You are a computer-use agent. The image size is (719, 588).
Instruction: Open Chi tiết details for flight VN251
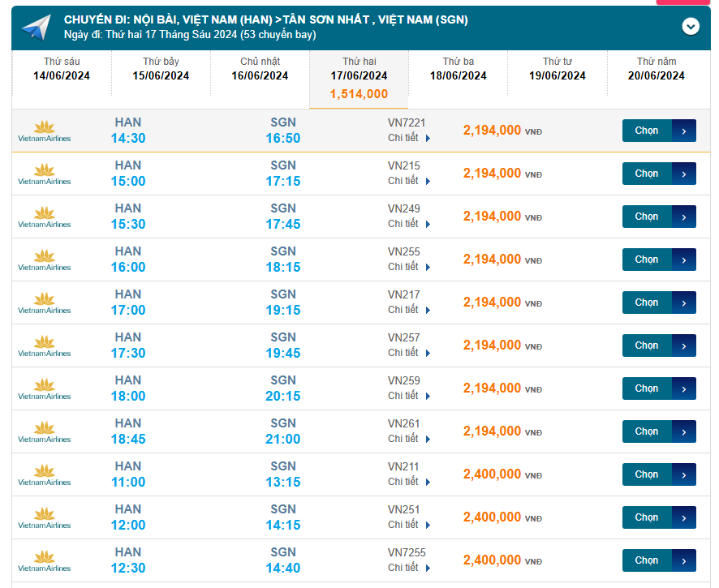[409, 525]
